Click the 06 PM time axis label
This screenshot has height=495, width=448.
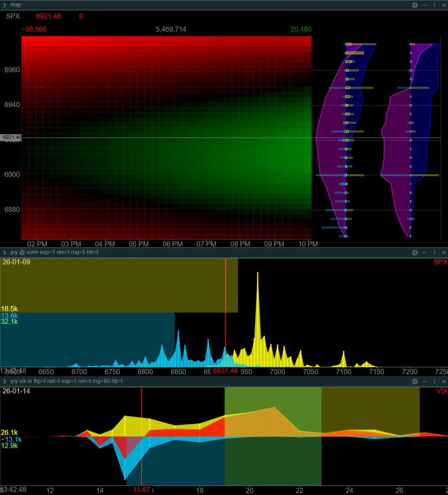point(172,244)
